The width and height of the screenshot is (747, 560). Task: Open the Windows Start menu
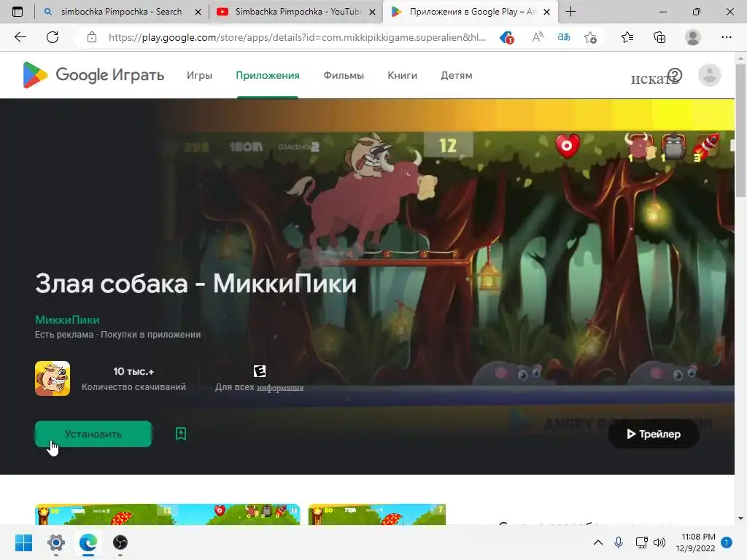tap(24, 542)
